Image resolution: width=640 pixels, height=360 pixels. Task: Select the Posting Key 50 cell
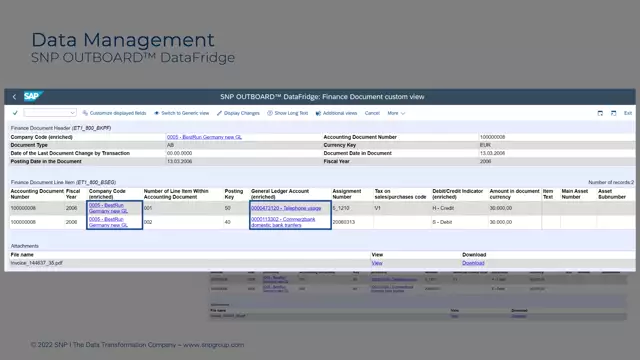tap(227, 208)
